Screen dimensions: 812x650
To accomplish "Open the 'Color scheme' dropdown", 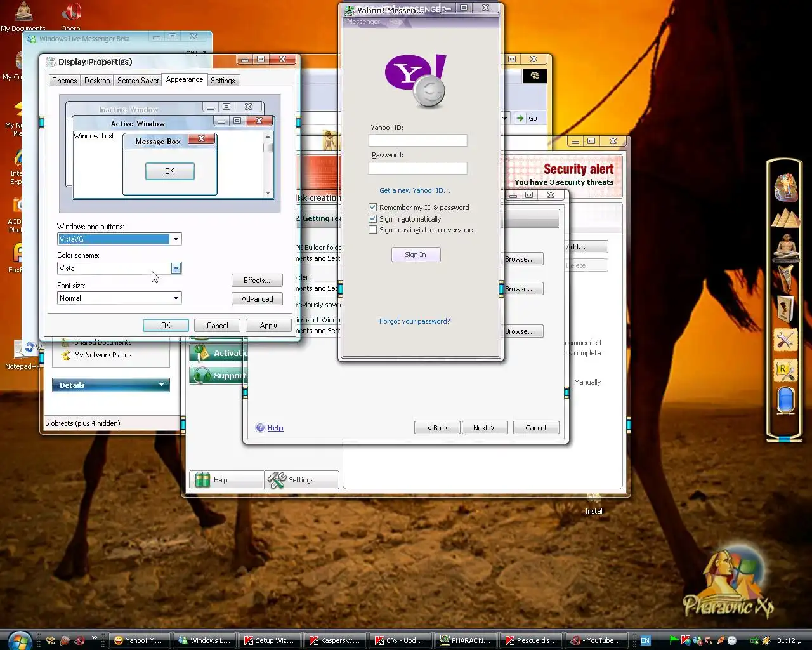I will 176,269.
